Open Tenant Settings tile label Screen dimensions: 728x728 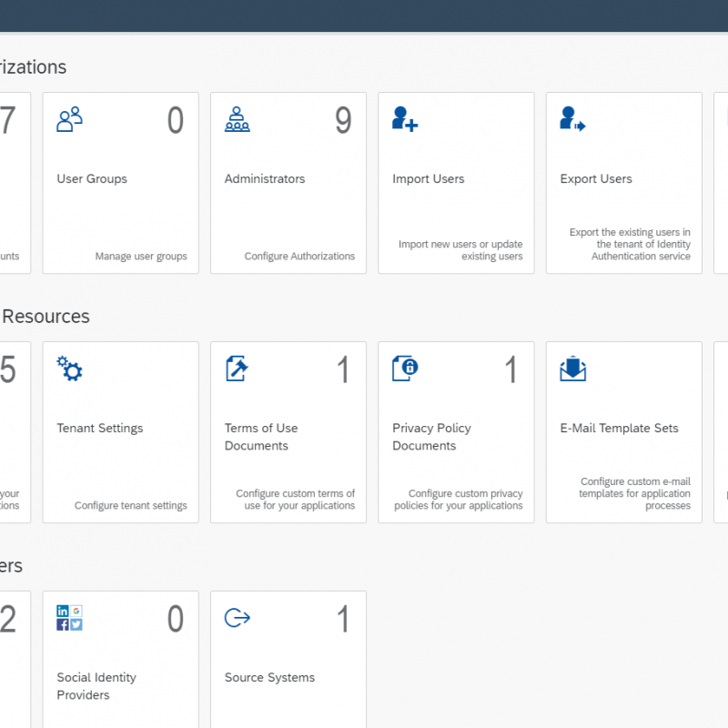[x=100, y=429]
